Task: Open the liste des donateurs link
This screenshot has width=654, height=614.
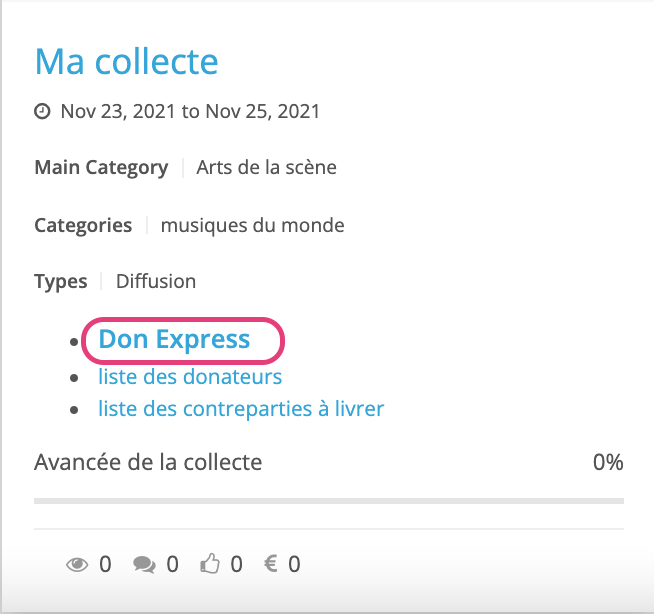Action: click(190, 377)
